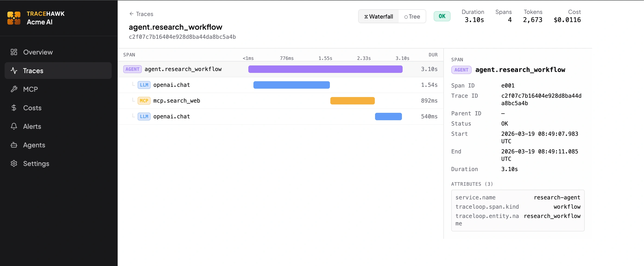Switch to Tree view
Screen dimensions: 644x266
(x=412, y=16)
